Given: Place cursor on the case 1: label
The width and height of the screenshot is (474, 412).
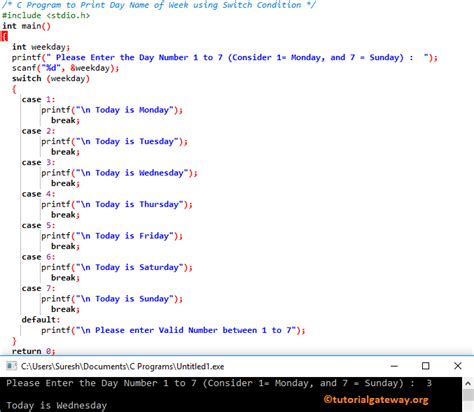Looking at the screenshot, I should tap(38, 99).
